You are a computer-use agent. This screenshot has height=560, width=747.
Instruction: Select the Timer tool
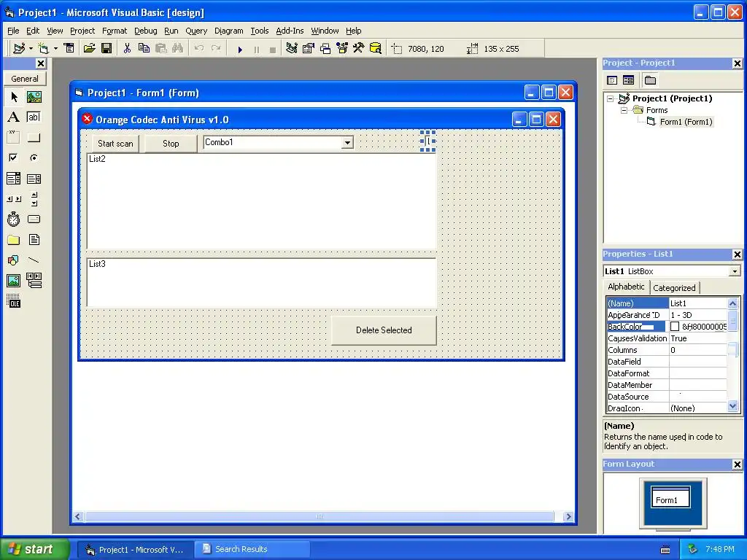coord(14,219)
